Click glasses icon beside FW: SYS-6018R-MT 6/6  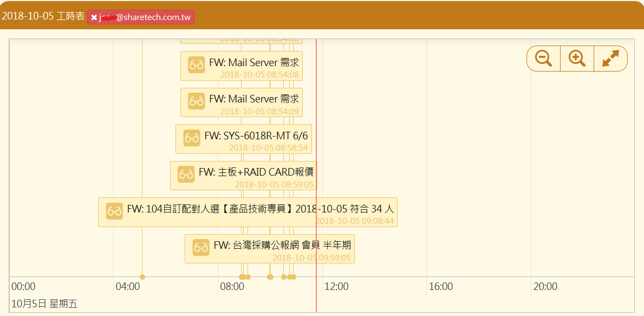[192, 137]
